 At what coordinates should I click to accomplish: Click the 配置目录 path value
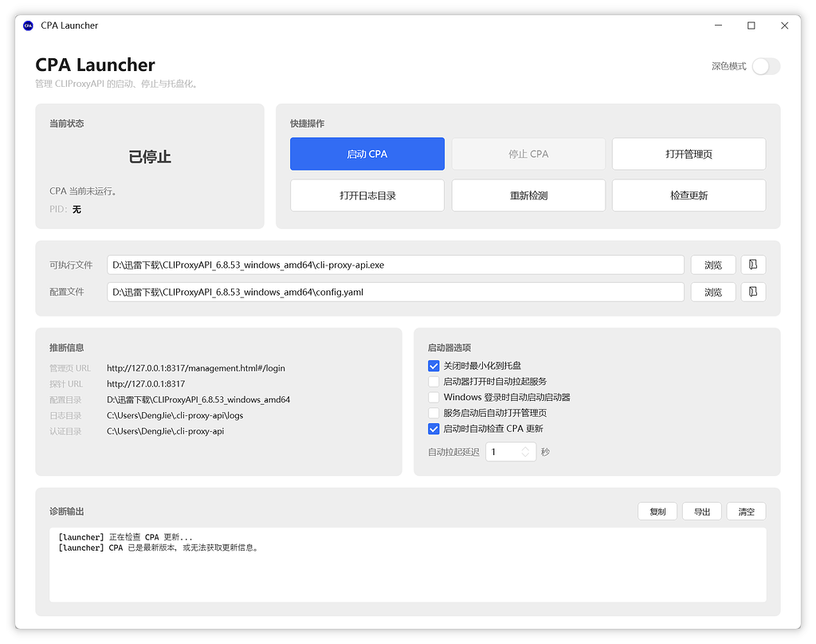(198, 399)
